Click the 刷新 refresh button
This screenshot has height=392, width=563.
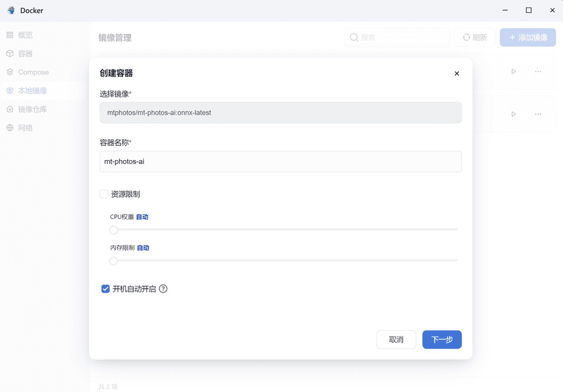475,37
